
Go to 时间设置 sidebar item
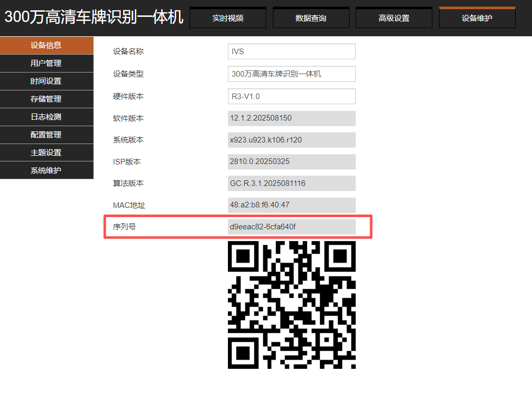click(47, 81)
